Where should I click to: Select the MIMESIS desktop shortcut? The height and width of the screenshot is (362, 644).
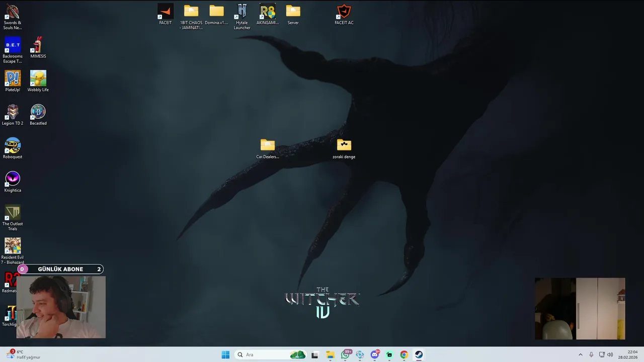tap(38, 48)
